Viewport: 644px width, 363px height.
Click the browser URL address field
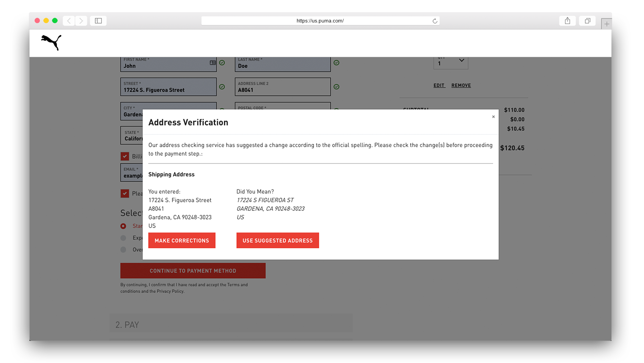coord(320,21)
